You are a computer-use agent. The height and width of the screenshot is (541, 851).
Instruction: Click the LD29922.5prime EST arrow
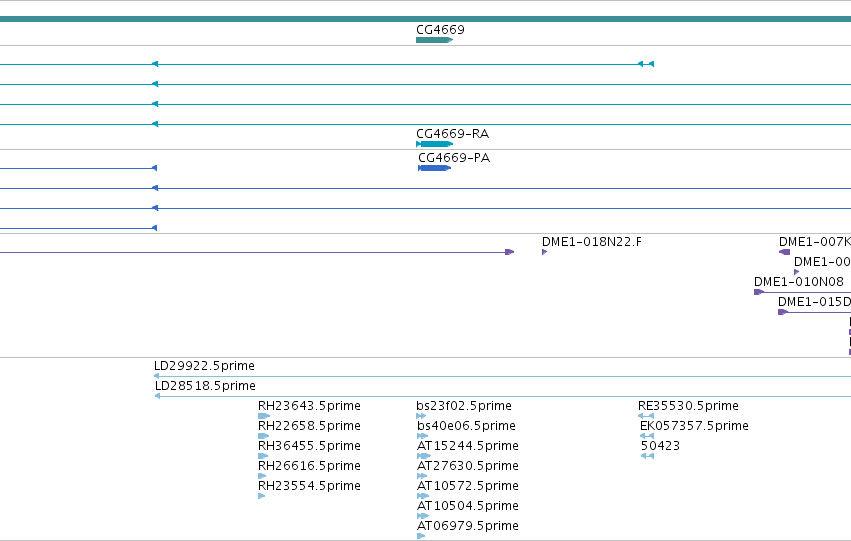click(502, 376)
